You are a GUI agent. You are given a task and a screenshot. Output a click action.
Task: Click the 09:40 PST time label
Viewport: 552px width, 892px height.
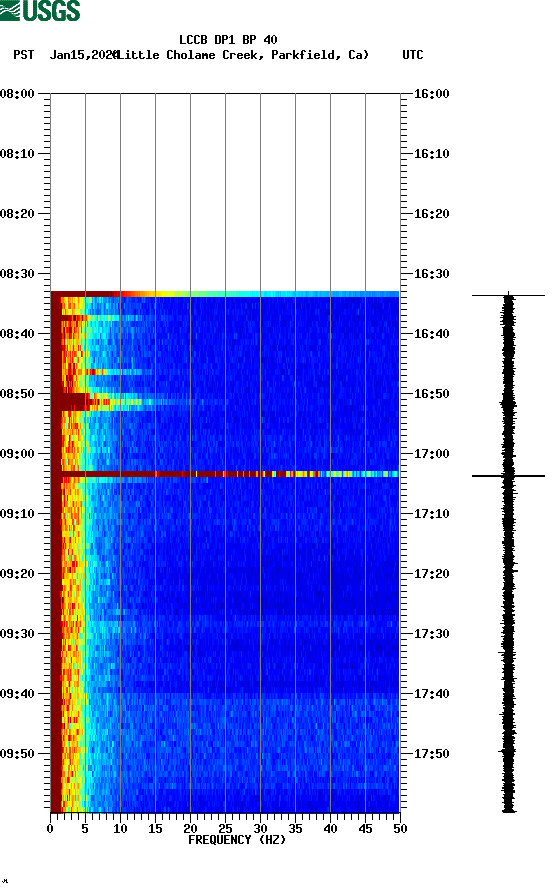click(18, 693)
